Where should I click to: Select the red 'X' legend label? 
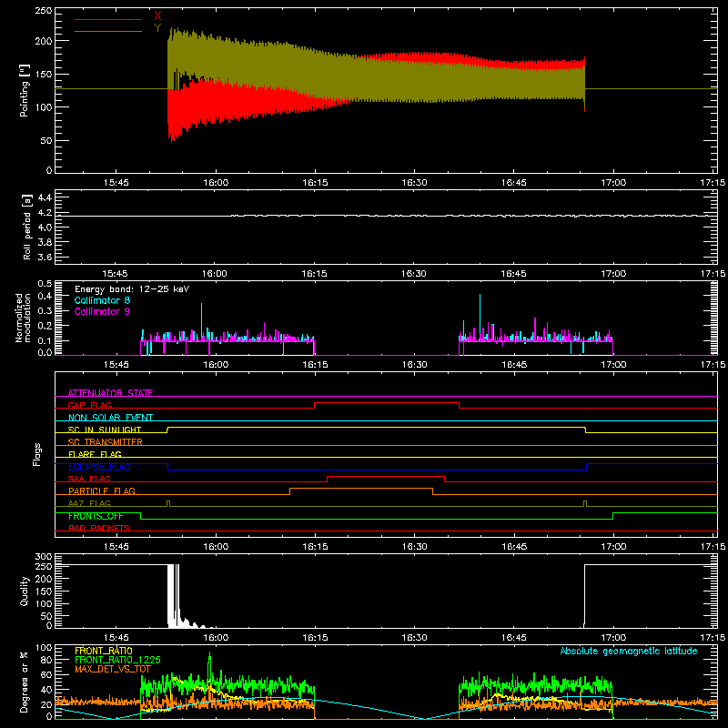coord(157,16)
